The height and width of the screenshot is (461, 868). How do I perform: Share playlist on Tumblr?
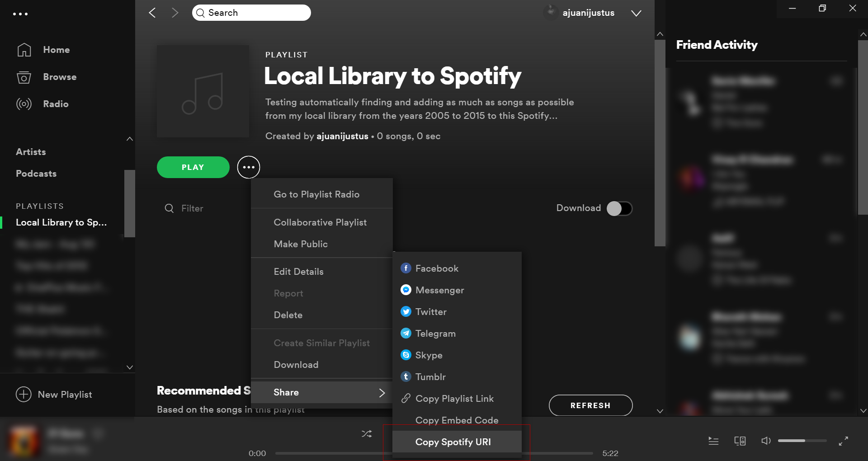coord(457,377)
